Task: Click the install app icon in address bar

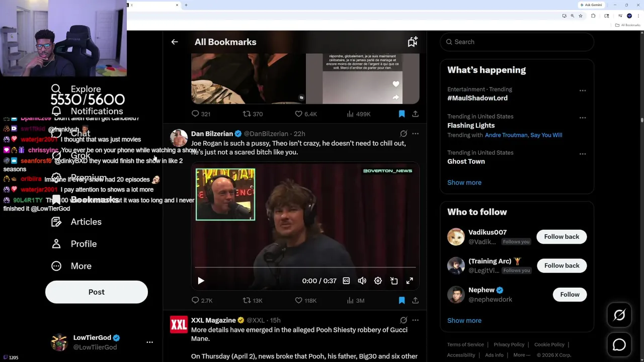Action: pyautogui.click(x=564, y=16)
